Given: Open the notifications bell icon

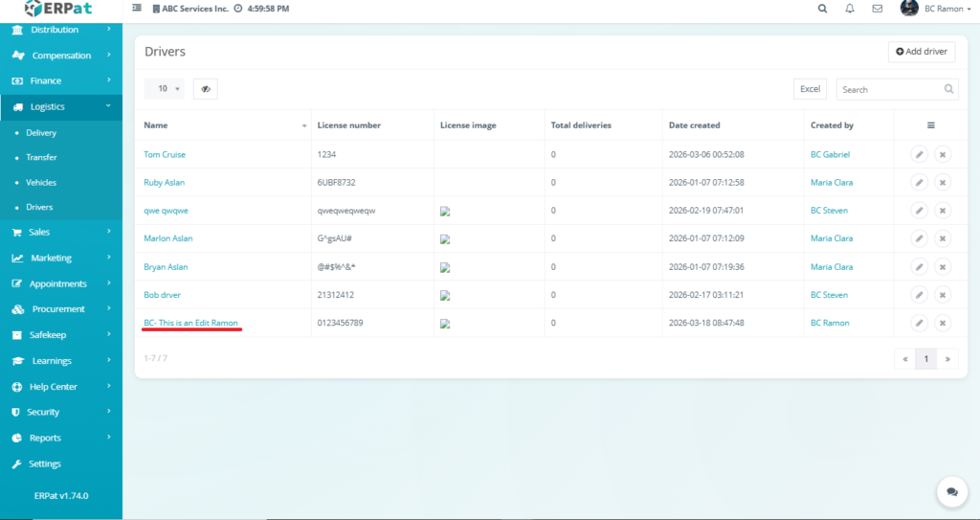Looking at the screenshot, I should pos(850,9).
